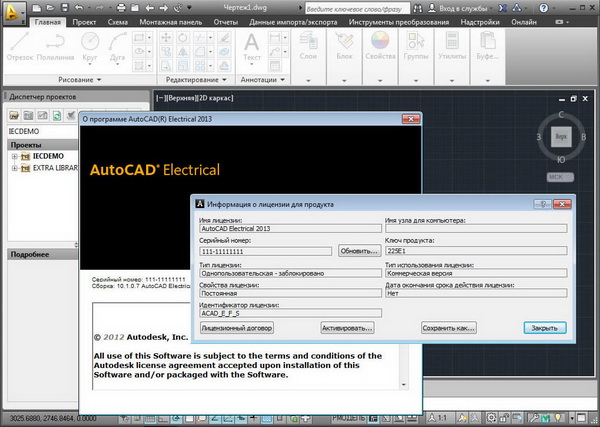Screen dimensions: 600x427
Task: Click the Обновить... button
Action: [359, 250]
